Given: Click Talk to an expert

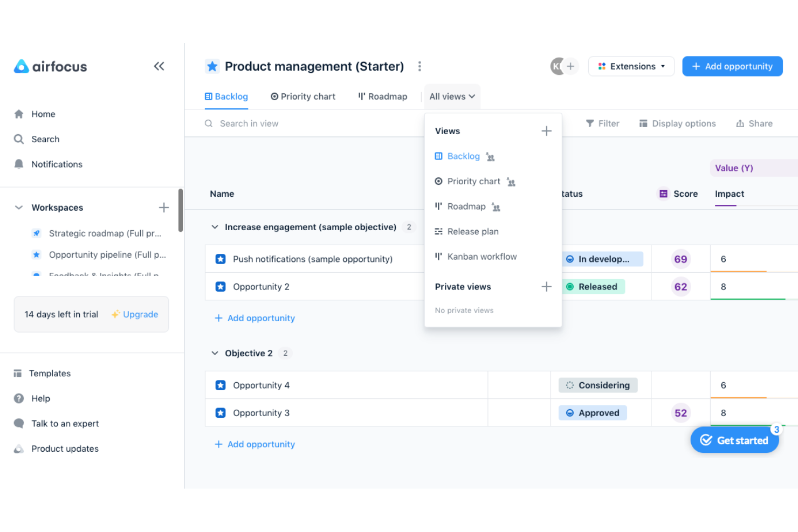Looking at the screenshot, I should click(65, 423).
